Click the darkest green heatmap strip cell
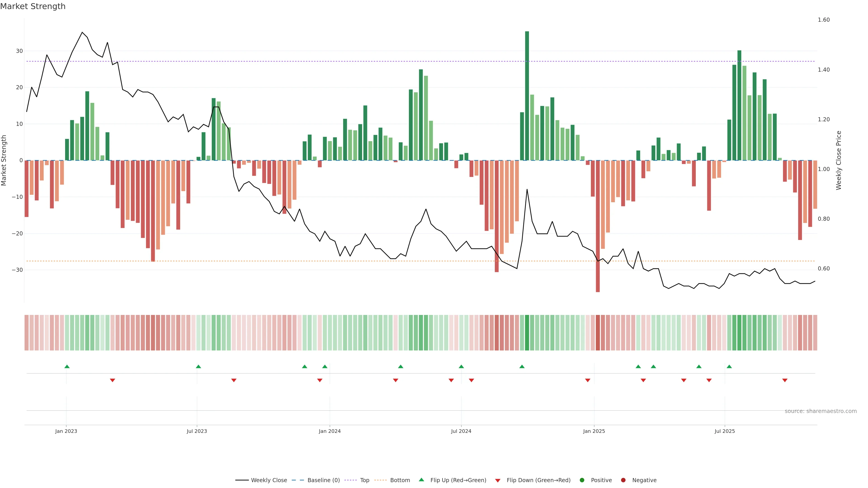This screenshot has height=488, width=868. (527, 332)
